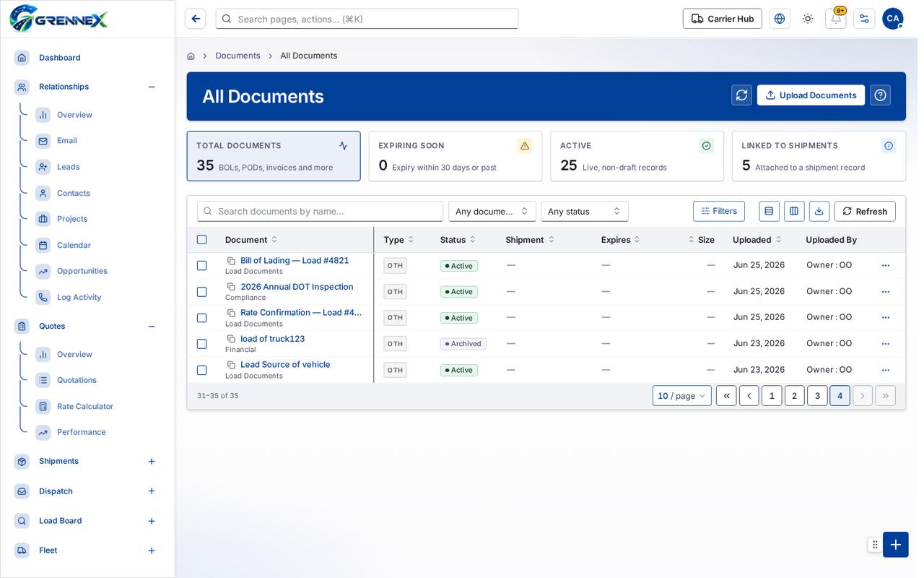Click the blue plus floating button
Viewport: 924px width, 578px height.
895,545
